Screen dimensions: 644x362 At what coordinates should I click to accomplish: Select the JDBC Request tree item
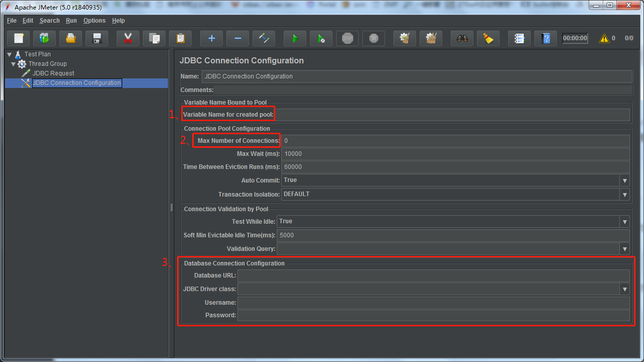tap(53, 73)
